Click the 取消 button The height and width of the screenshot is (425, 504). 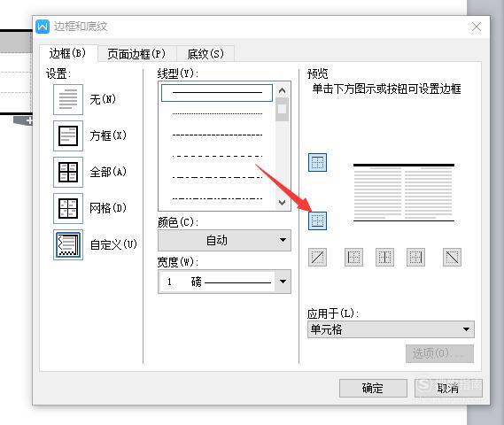pyautogui.click(x=448, y=388)
